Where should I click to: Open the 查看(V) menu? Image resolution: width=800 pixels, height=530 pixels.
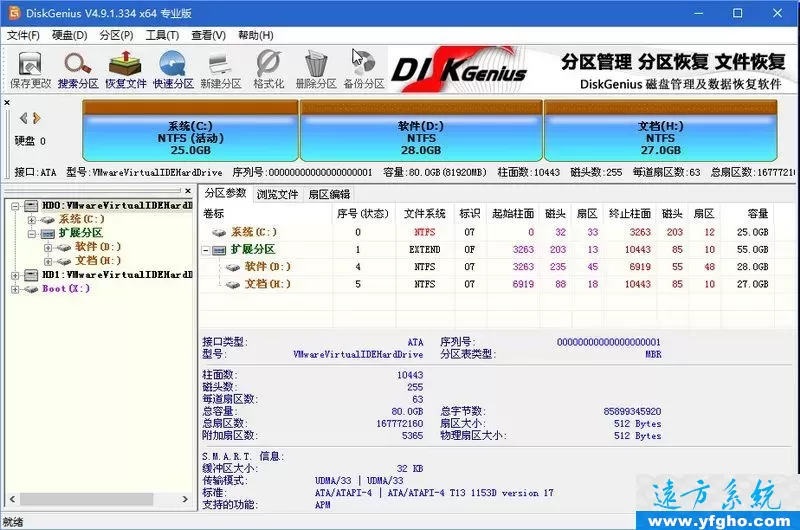208,35
